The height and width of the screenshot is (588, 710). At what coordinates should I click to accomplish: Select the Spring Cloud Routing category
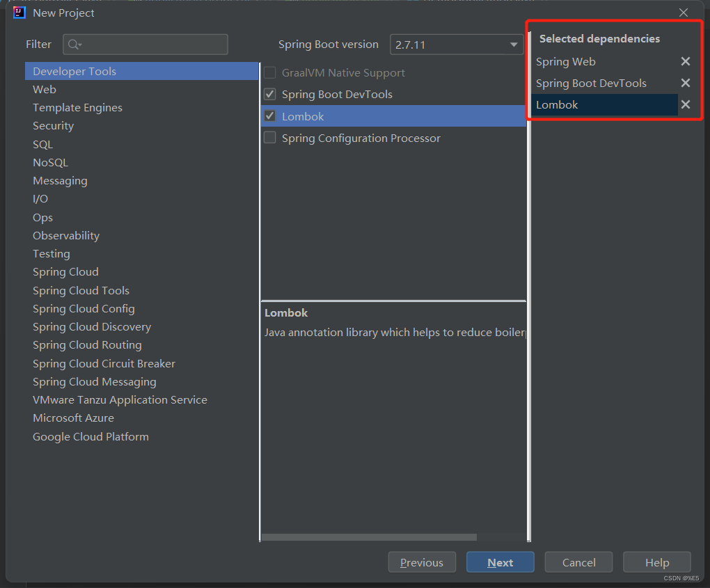point(142,345)
